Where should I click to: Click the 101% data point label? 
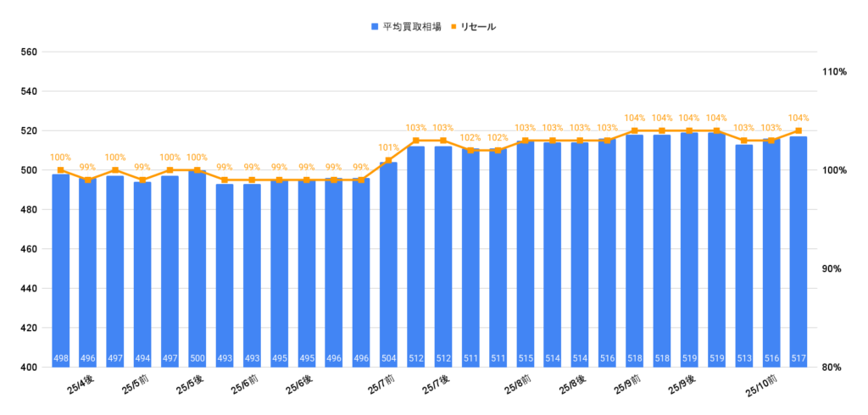pyautogui.click(x=388, y=147)
